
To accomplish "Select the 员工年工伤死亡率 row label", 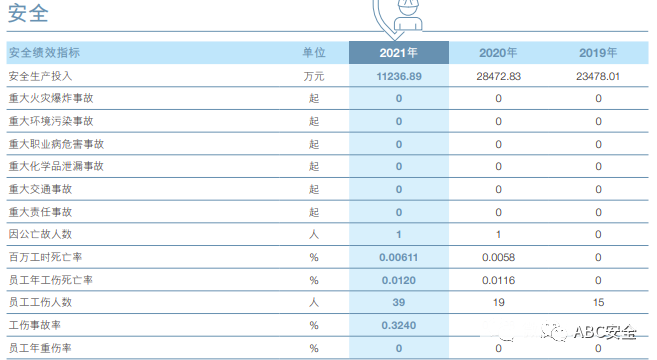I will pyautogui.click(x=51, y=280).
